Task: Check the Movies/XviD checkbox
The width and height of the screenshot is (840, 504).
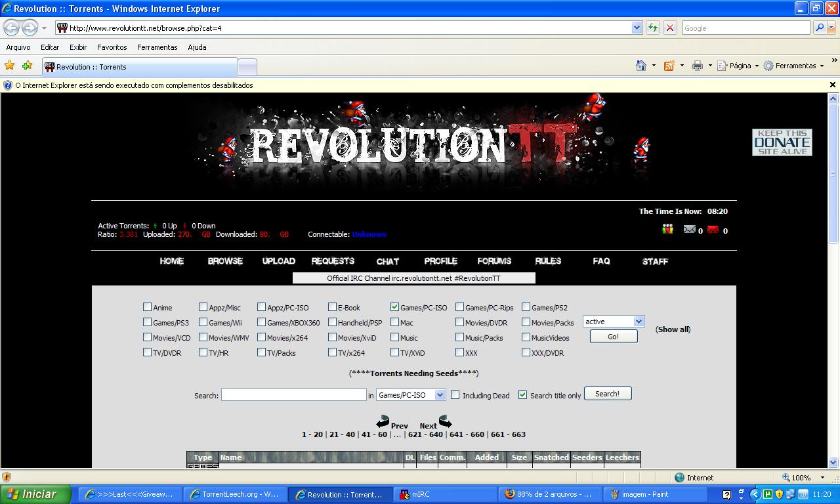Action: click(332, 337)
